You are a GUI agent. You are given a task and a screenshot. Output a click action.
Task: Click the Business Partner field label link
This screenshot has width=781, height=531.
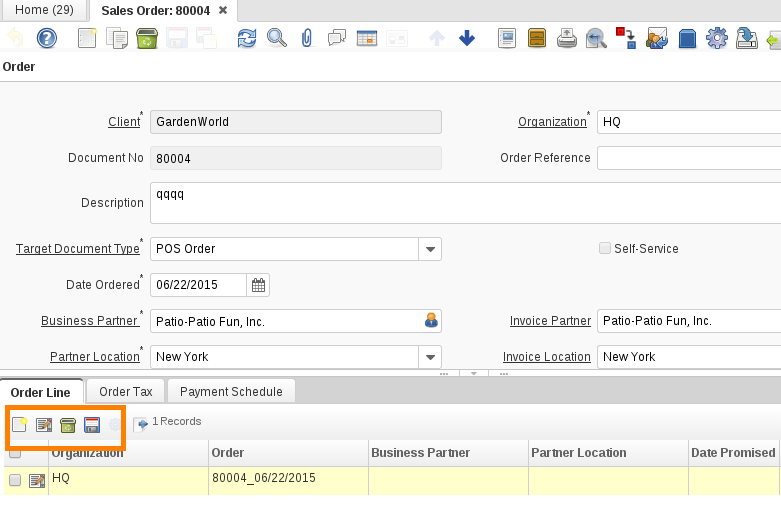88,321
